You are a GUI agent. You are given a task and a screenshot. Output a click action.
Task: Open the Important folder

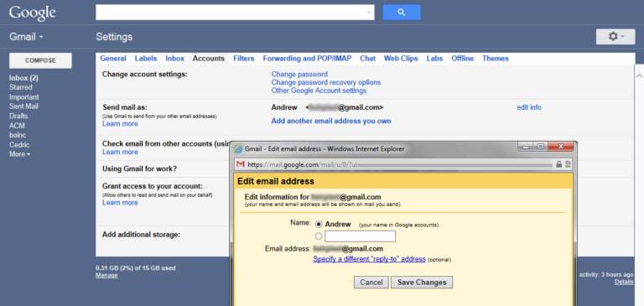point(23,97)
